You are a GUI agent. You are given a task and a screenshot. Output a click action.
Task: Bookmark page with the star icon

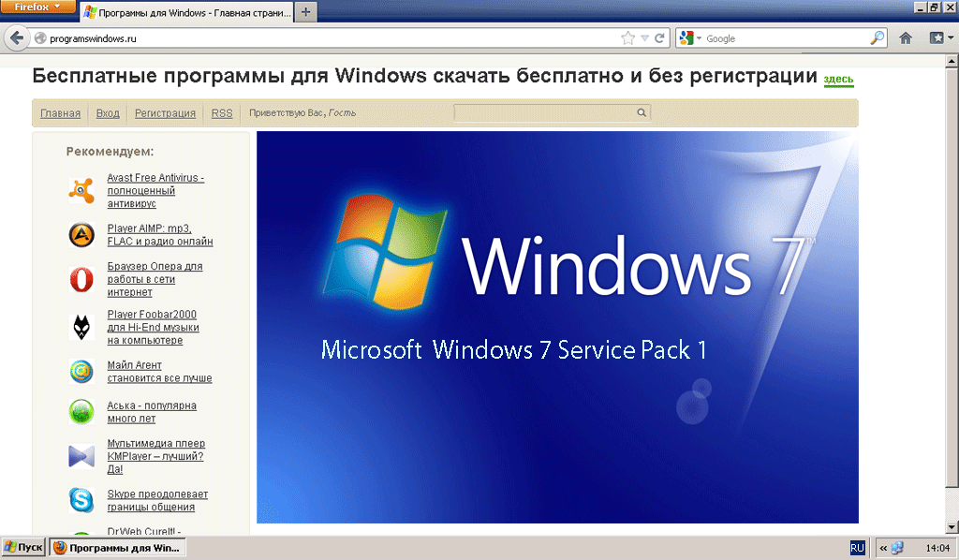pos(627,38)
